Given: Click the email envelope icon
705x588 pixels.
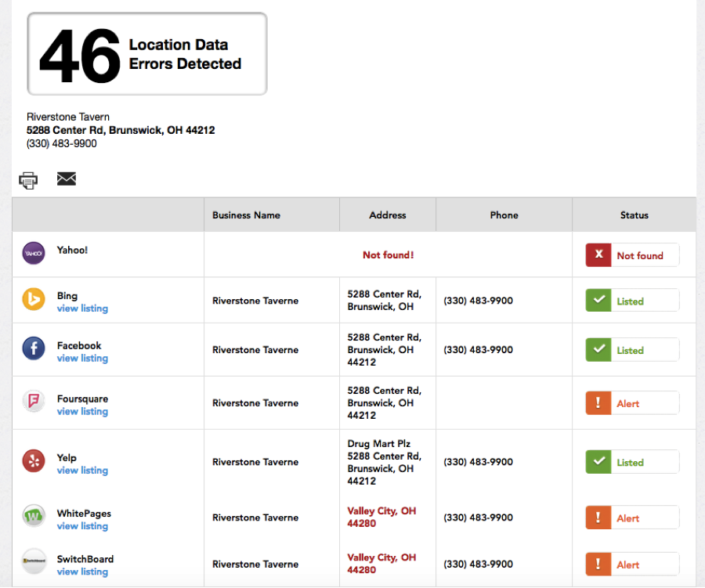Looking at the screenshot, I should coord(67,179).
